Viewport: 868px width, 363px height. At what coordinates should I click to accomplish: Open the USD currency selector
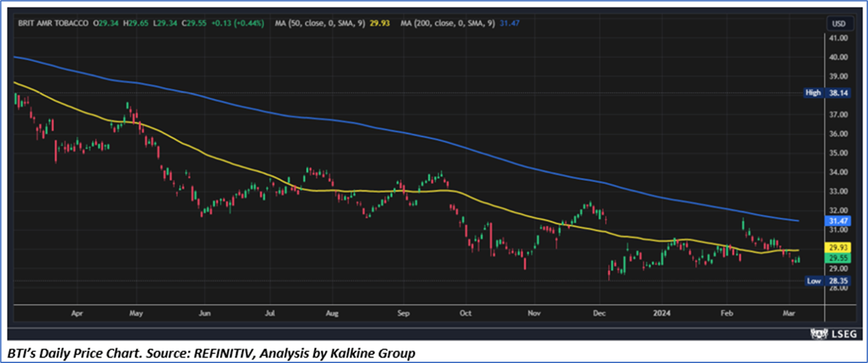tap(839, 24)
